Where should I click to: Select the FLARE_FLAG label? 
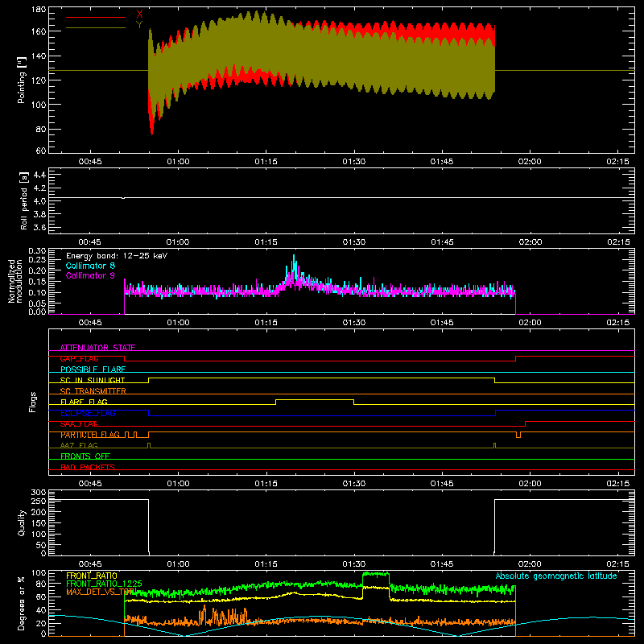pyautogui.click(x=84, y=402)
